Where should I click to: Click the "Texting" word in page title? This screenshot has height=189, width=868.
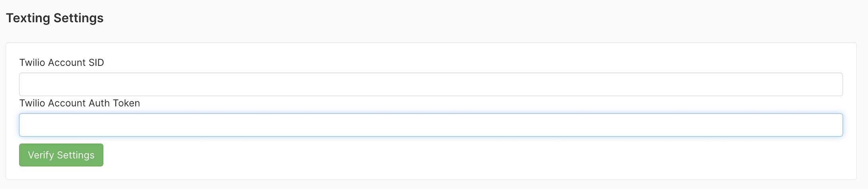(28, 18)
